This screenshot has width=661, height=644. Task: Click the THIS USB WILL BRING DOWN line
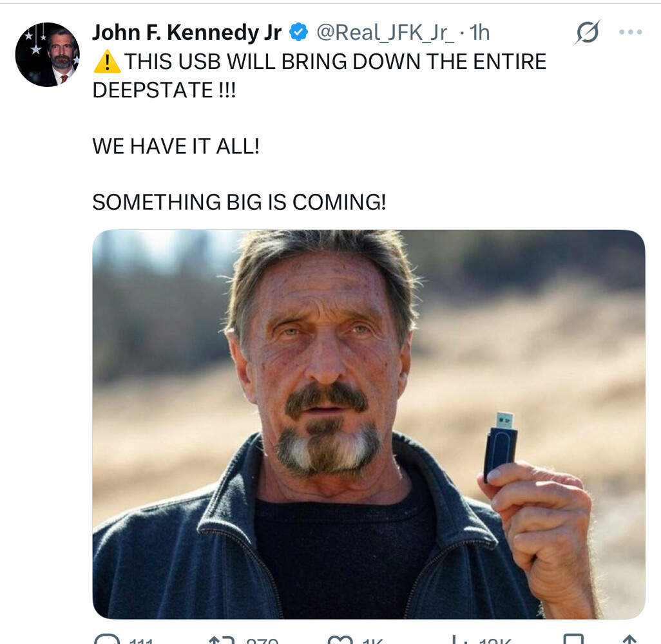tap(335, 62)
